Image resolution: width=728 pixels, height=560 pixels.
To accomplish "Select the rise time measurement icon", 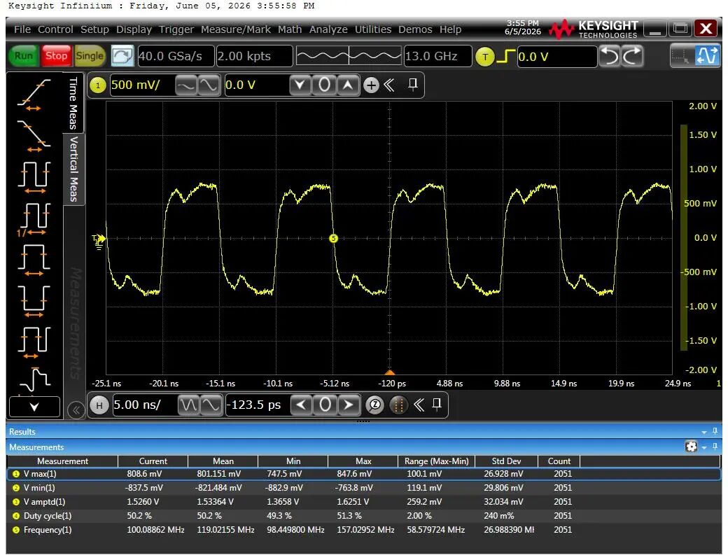I will 34,94.
